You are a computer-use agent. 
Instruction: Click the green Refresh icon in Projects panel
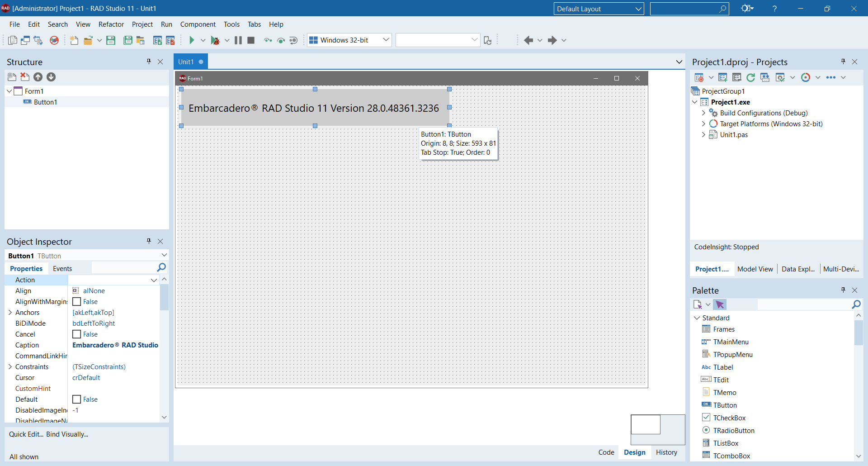pos(750,77)
